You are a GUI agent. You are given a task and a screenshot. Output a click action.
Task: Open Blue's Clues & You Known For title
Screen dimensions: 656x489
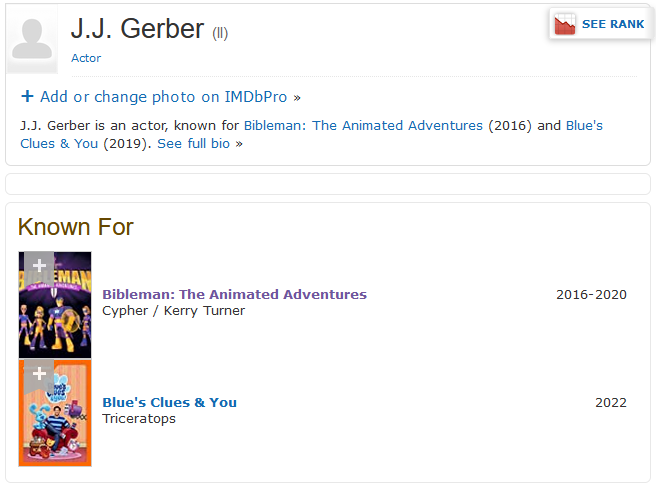(169, 402)
